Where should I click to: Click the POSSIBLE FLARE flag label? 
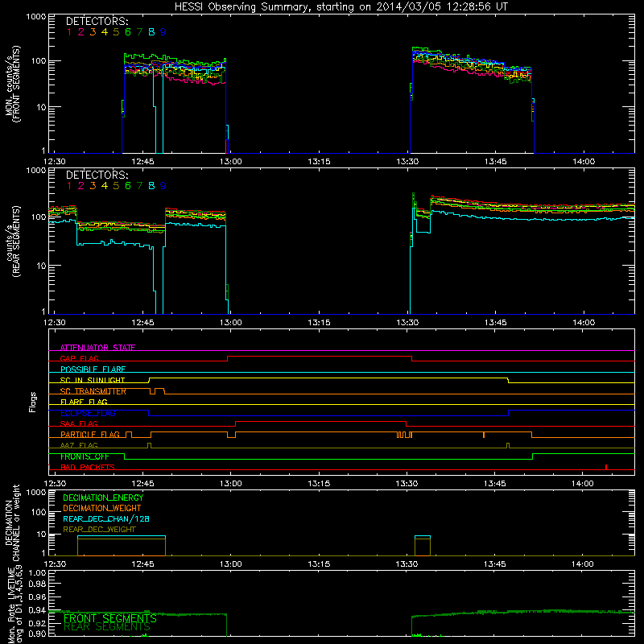(93, 369)
